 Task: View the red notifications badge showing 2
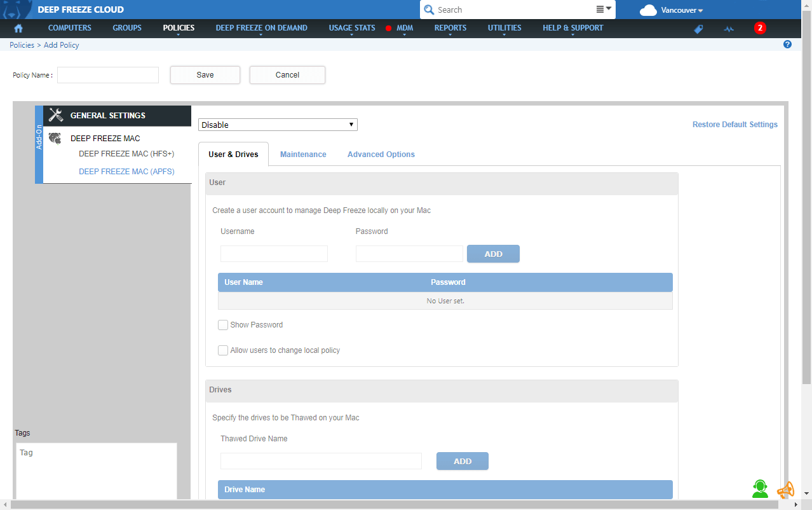760,28
